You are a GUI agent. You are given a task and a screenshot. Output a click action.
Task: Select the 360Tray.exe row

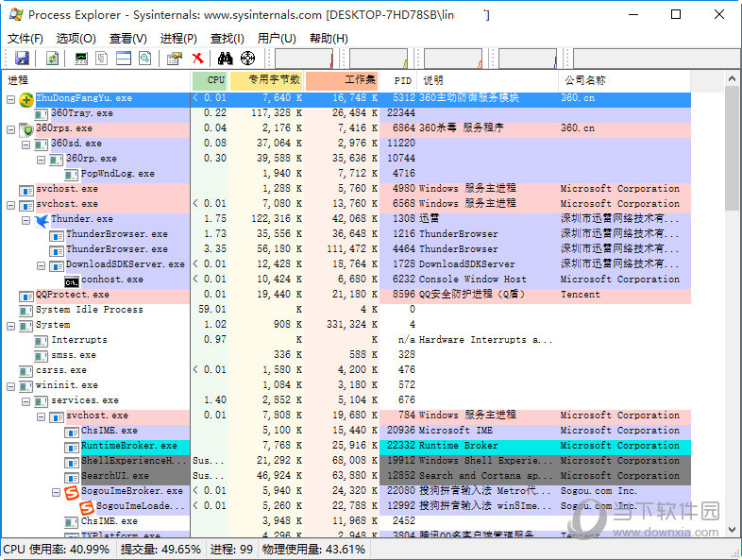tap(346, 113)
